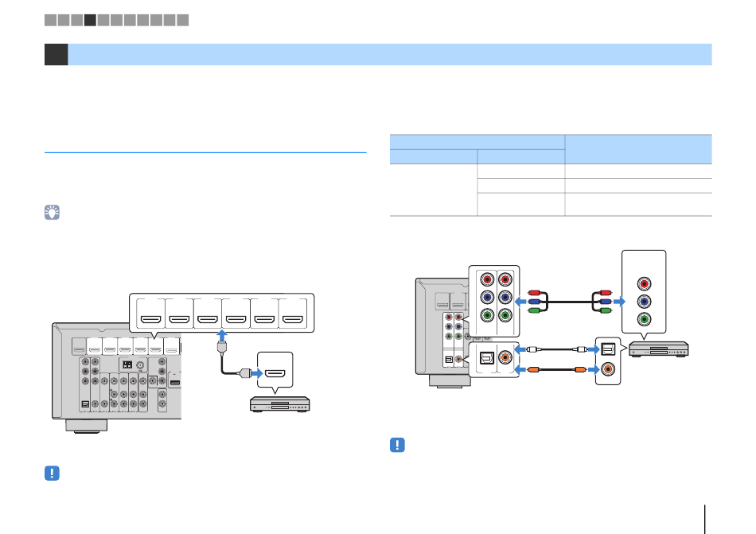Select the dark highlighted square in the page progress bar
Viewport: 756px width, 534px height.
coord(90,20)
